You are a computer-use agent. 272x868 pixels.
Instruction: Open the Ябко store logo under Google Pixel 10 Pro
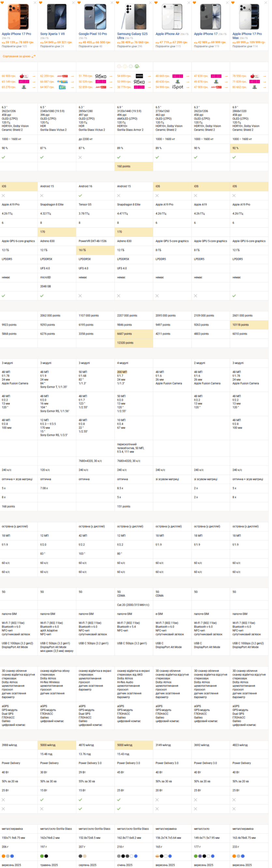point(100,76)
